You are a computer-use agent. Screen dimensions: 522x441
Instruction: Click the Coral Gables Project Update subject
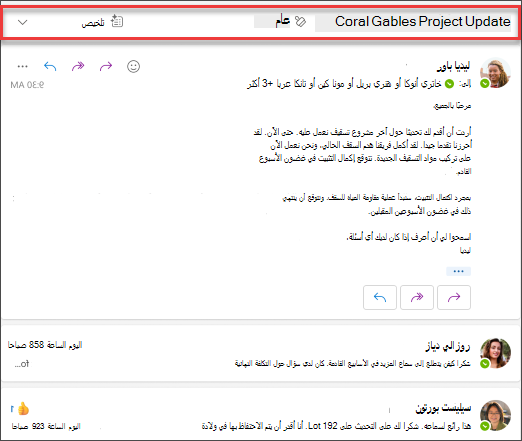point(422,22)
